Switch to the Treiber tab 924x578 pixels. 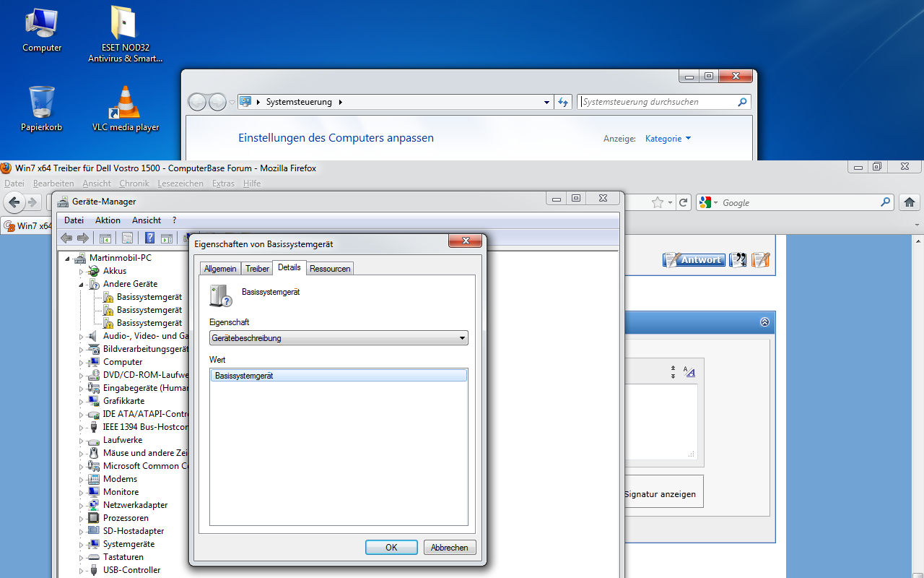pyautogui.click(x=258, y=269)
